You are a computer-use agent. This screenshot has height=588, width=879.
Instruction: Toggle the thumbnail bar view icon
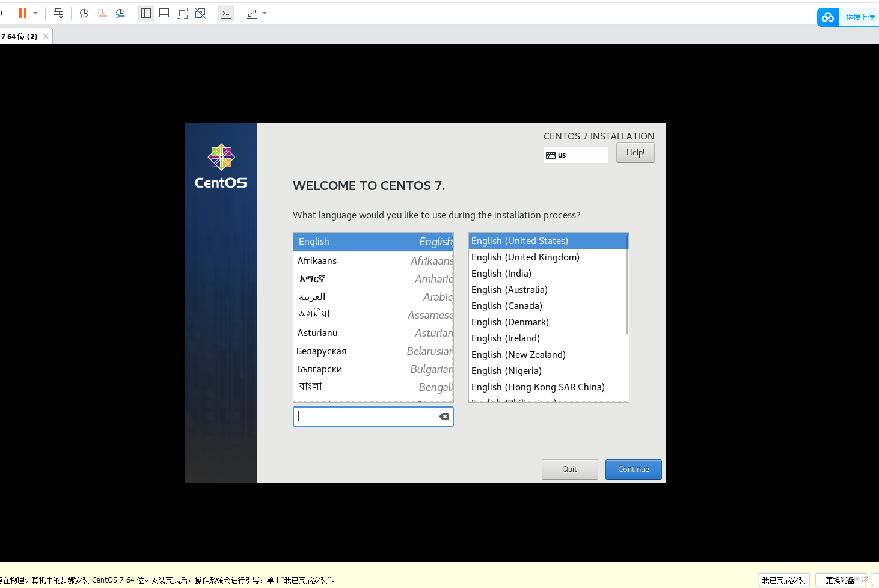[x=164, y=13]
